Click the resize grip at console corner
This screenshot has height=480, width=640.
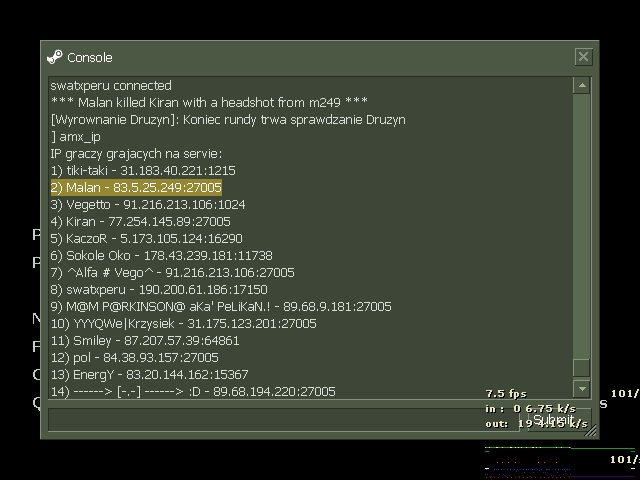click(591, 431)
